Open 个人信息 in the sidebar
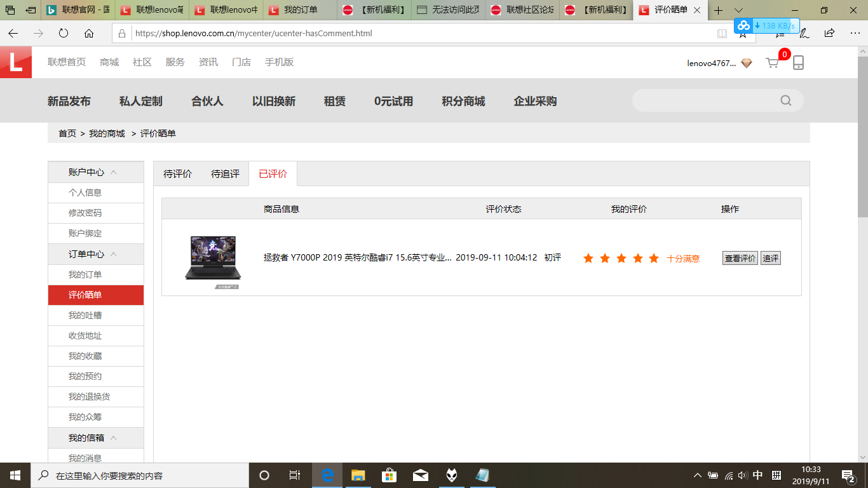The image size is (868, 488). pyautogui.click(x=85, y=193)
